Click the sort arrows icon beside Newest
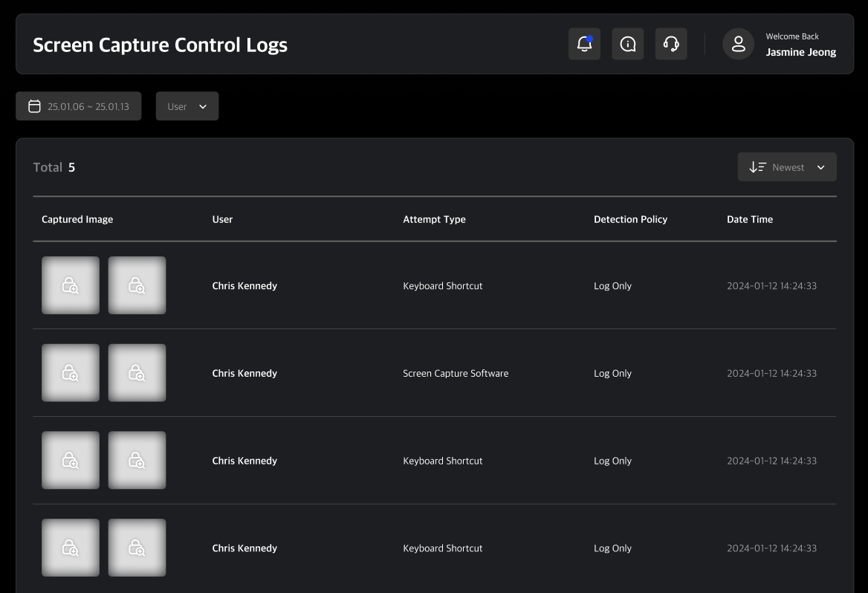This screenshot has height=593, width=868. [x=757, y=166]
